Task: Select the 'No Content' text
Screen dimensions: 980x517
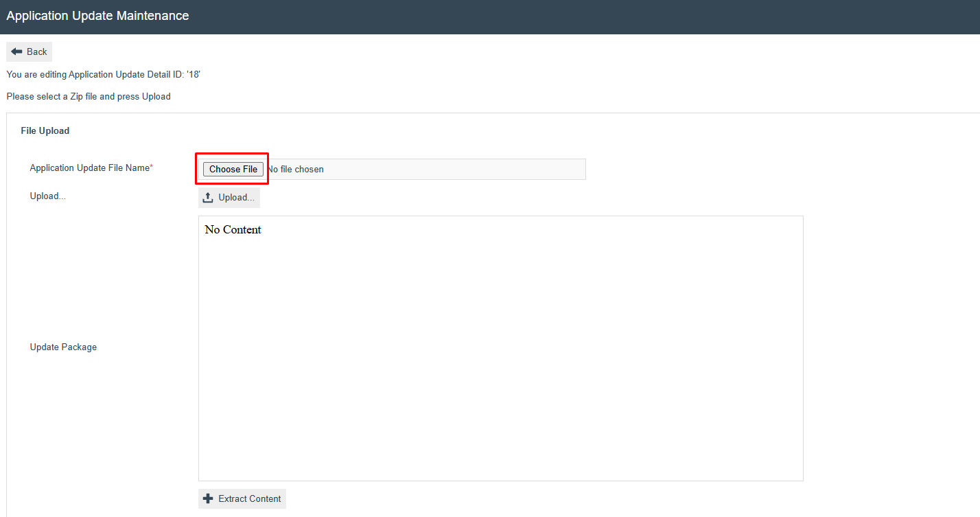Action: (233, 229)
